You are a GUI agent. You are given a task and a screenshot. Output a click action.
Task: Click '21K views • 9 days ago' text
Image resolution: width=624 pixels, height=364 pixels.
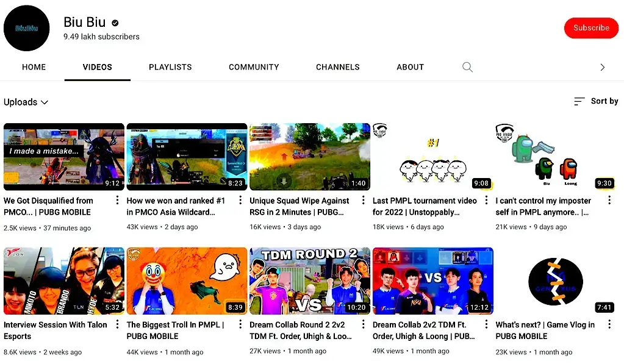(531, 227)
